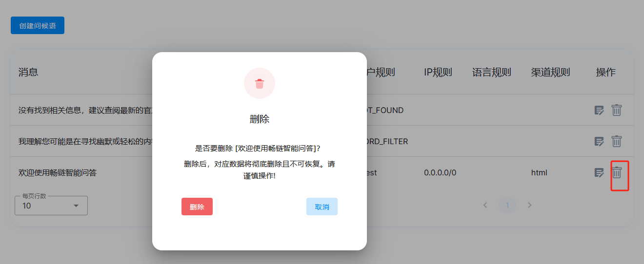Click the IP规则 column header

[x=438, y=73]
